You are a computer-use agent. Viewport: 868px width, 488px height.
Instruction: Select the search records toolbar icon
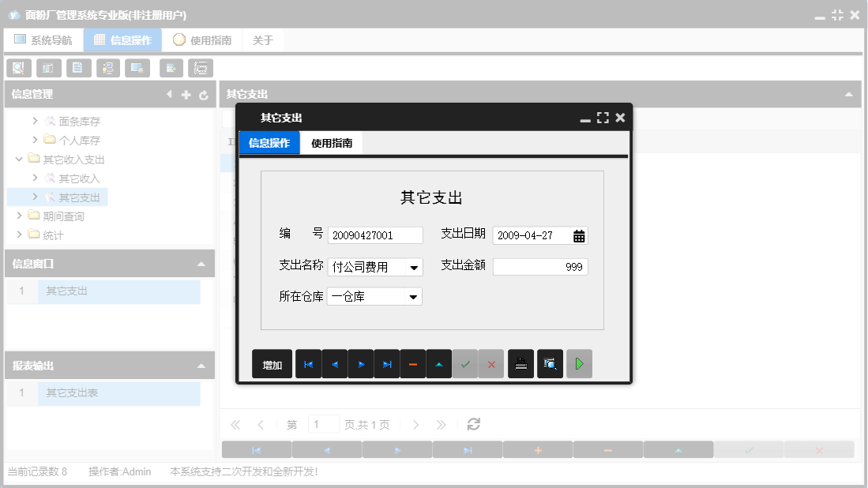(18, 68)
